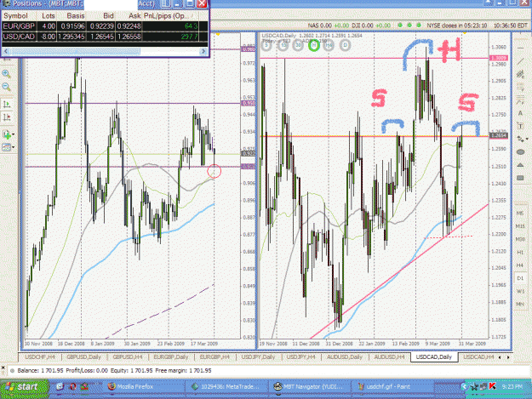Select the Horizontal Line drawing tool
This screenshot has width=532, height=399.
tap(520, 48)
